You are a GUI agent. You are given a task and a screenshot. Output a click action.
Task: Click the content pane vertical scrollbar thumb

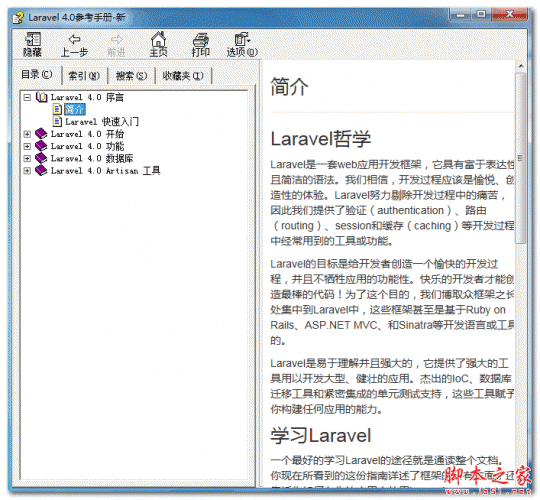[520, 158]
